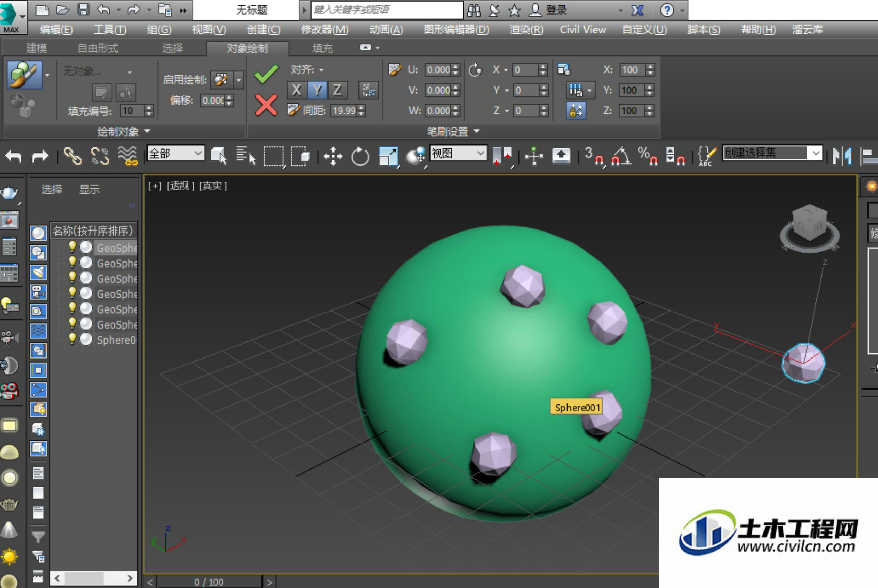Image resolution: width=878 pixels, height=588 pixels.
Task: Toggle display shapes filter in explorer
Action: [x=38, y=253]
